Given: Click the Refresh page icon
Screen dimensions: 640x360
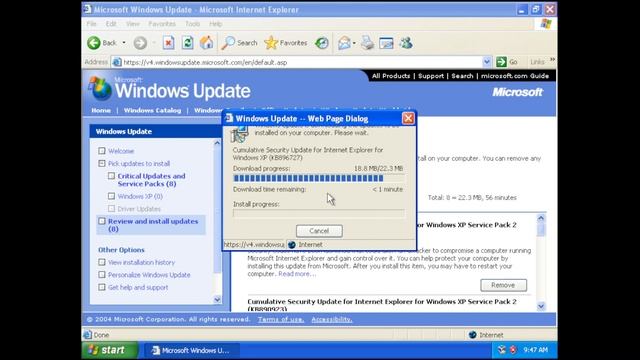Looking at the screenshot, I should (187, 43).
